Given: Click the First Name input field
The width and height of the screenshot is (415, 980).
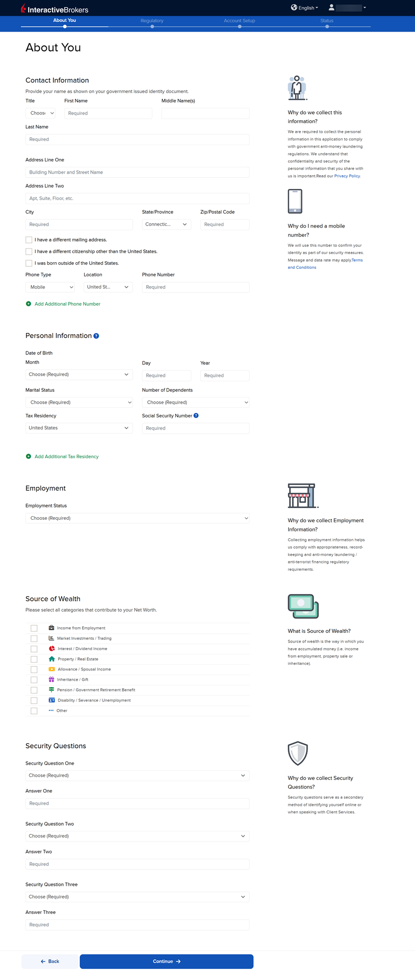Looking at the screenshot, I should 108,113.
